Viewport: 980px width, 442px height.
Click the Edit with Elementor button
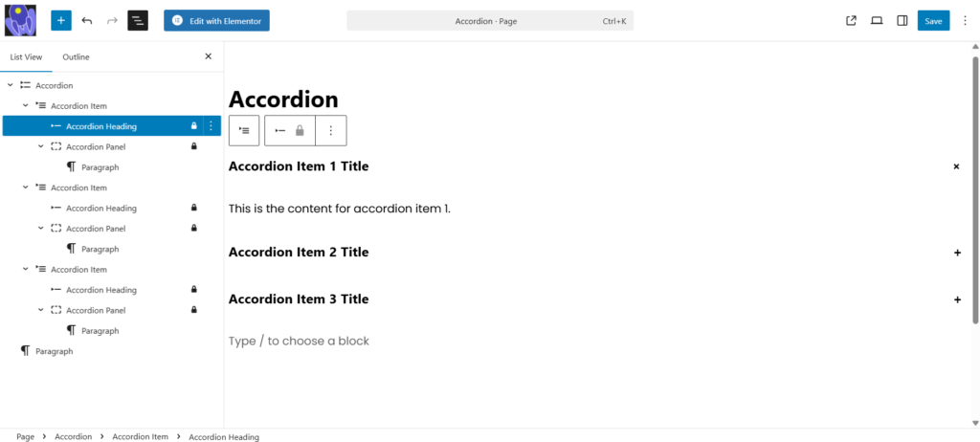point(216,20)
